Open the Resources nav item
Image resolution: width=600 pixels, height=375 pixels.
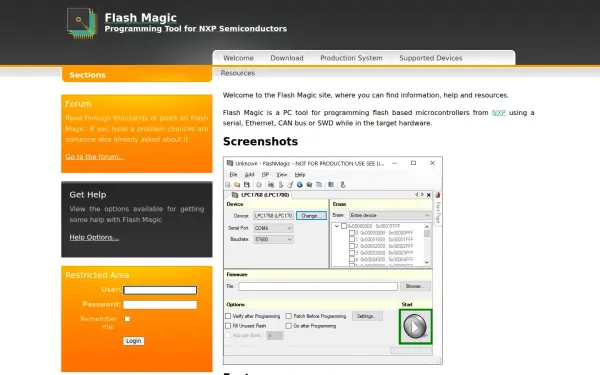point(238,73)
